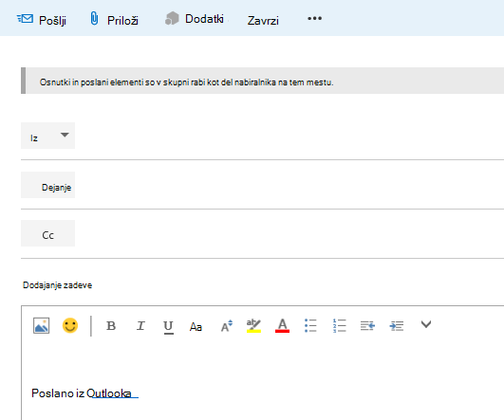This screenshot has width=504, height=420.
Task: Click Zavrzi to discard the message
Action: pos(263,20)
